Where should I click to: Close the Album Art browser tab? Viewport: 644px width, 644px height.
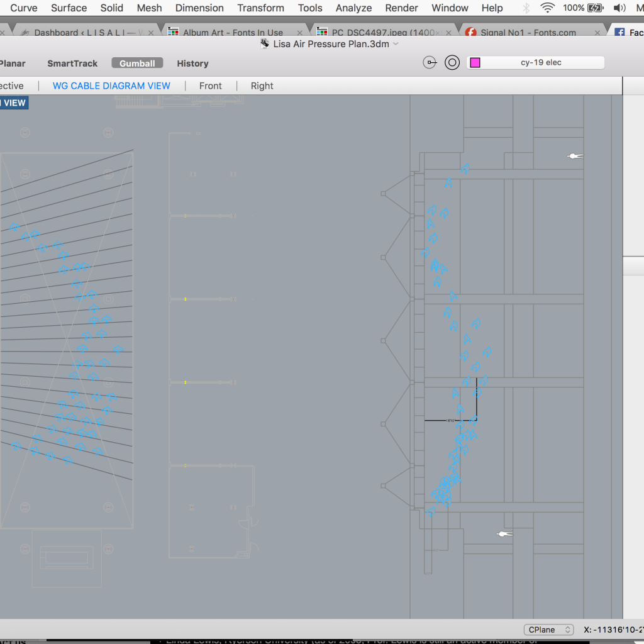300,33
